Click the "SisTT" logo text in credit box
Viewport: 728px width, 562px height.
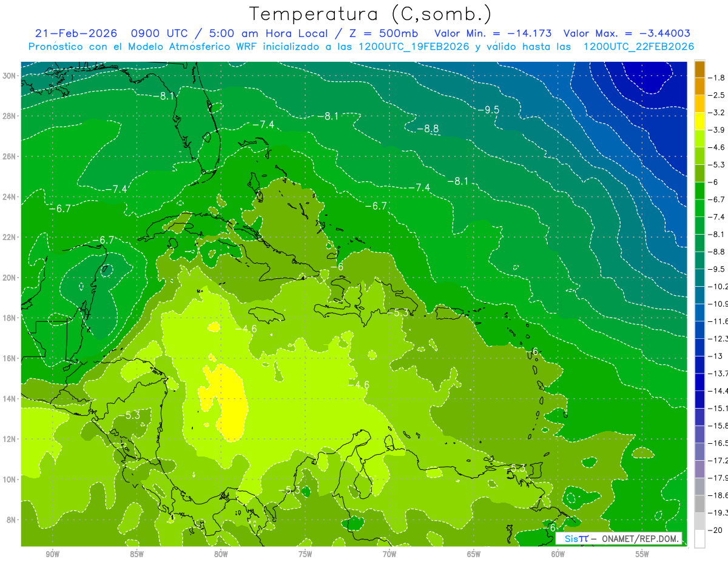[x=576, y=538]
